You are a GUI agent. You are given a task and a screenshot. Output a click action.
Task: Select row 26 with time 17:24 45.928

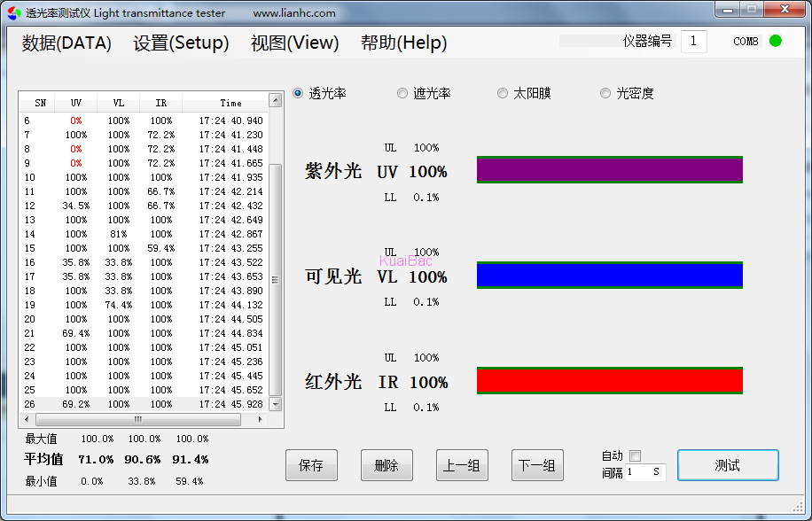[x=144, y=404]
